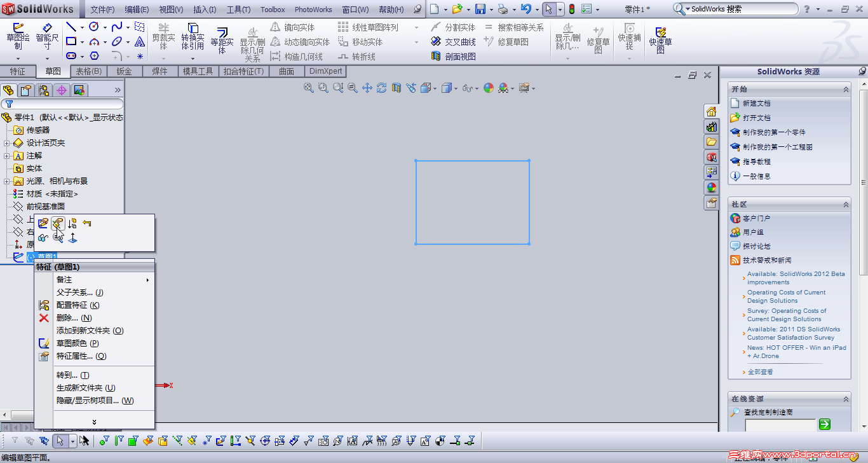Viewport: 868px width, 463px height.
Task: Click the rollback icon in context toolbar
Action: [x=87, y=223]
